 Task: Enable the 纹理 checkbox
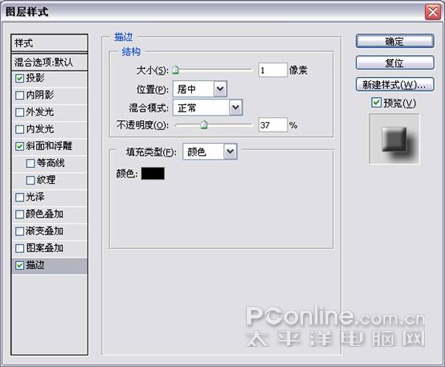(x=30, y=180)
